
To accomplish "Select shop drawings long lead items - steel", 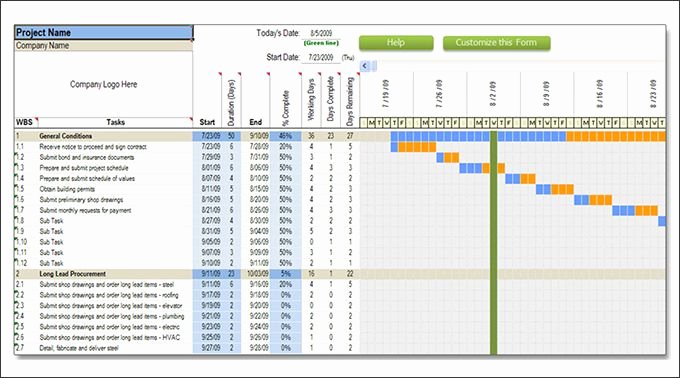I will point(107,284).
